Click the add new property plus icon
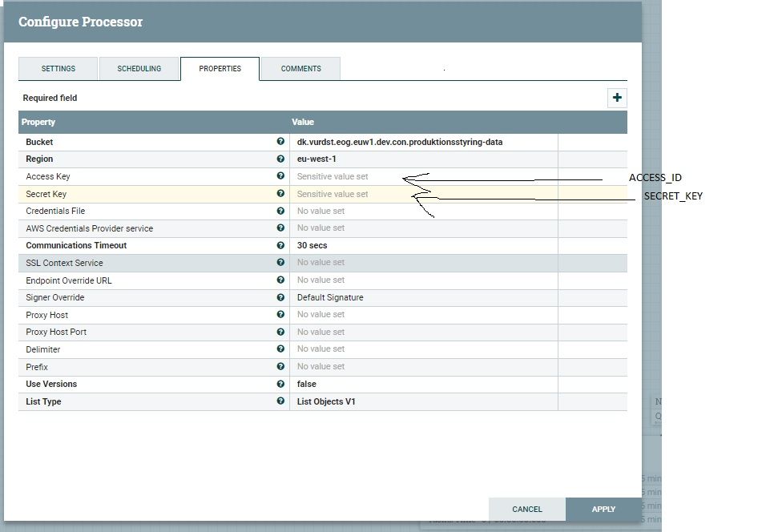Screen dimensions: 770x532 [616, 98]
